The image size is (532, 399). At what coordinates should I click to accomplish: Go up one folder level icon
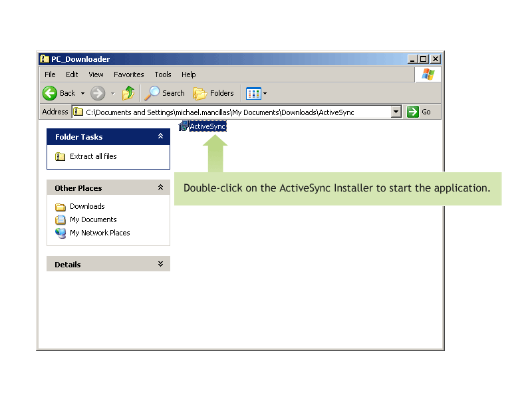click(128, 93)
